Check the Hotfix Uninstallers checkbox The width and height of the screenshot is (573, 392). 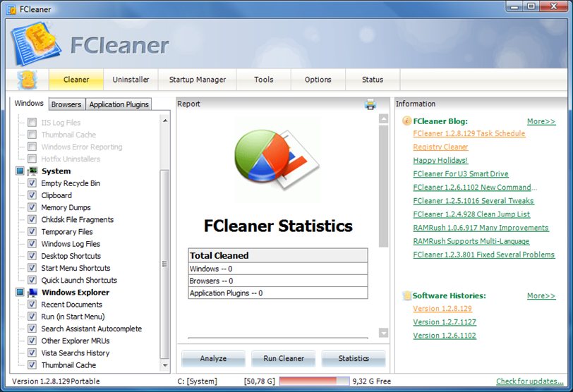click(x=32, y=159)
